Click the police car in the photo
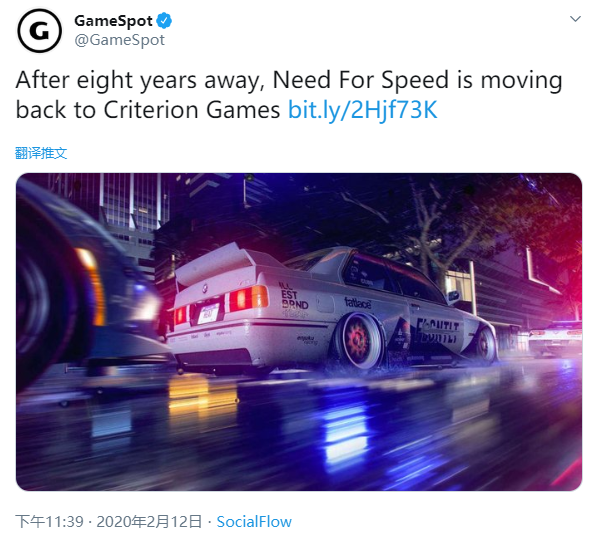 tap(555, 337)
